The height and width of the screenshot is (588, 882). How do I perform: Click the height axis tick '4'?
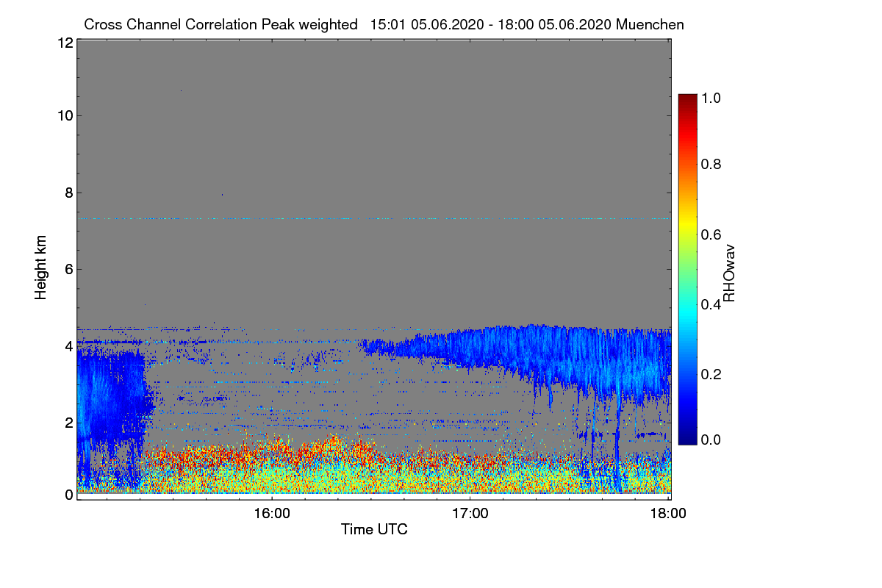point(68,345)
